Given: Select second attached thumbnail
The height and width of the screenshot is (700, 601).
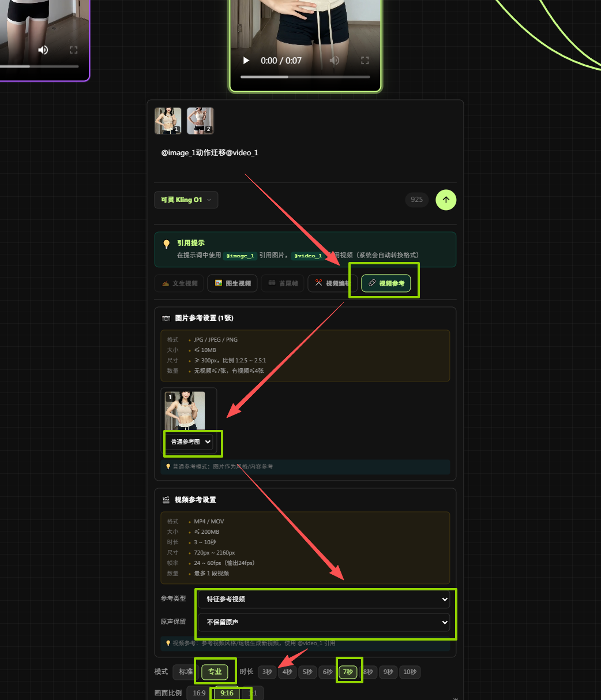Looking at the screenshot, I should coord(200,121).
